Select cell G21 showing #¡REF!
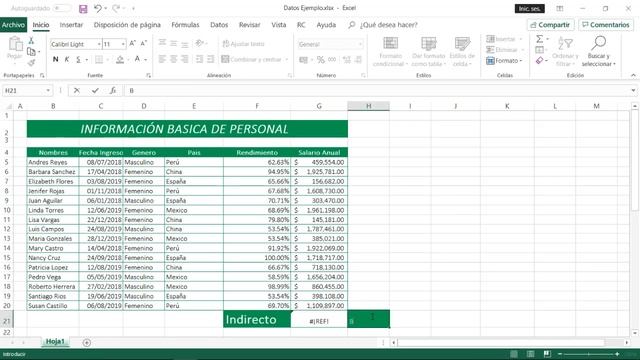640x360 pixels. [x=319, y=319]
